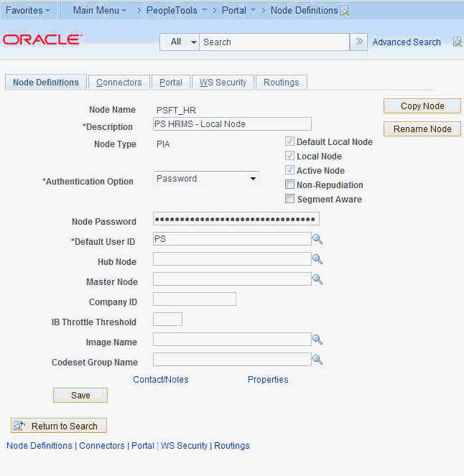464x476 pixels.
Task: Click the icon beside Advanced Search
Action: click(x=458, y=42)
